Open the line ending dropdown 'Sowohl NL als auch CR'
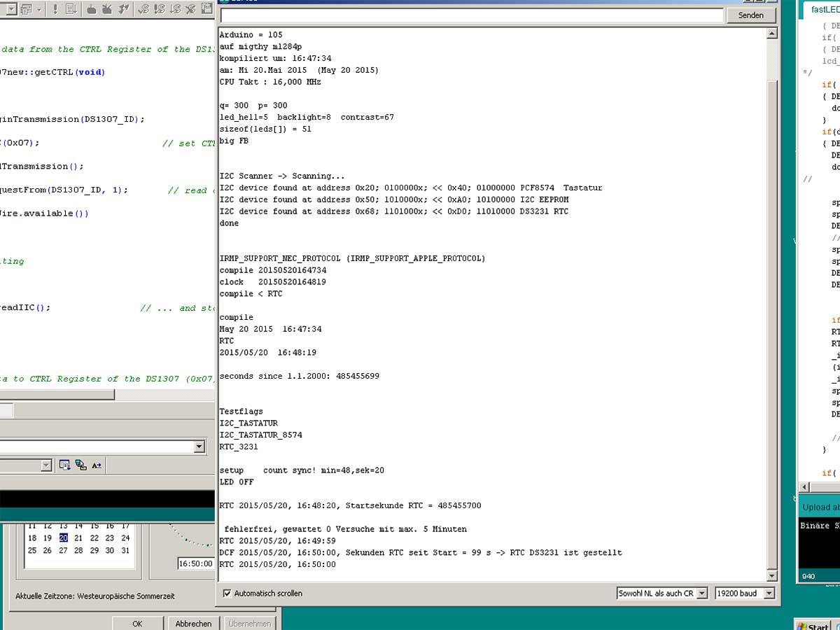The width and height of the screenshot is (840, 630). [662, 593]
